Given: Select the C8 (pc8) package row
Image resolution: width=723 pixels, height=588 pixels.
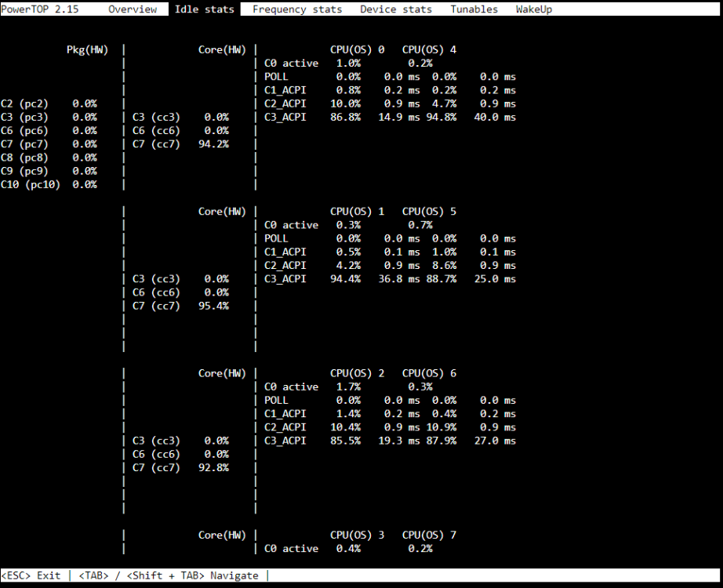Looking at the screenshot, I should point(49,158).
